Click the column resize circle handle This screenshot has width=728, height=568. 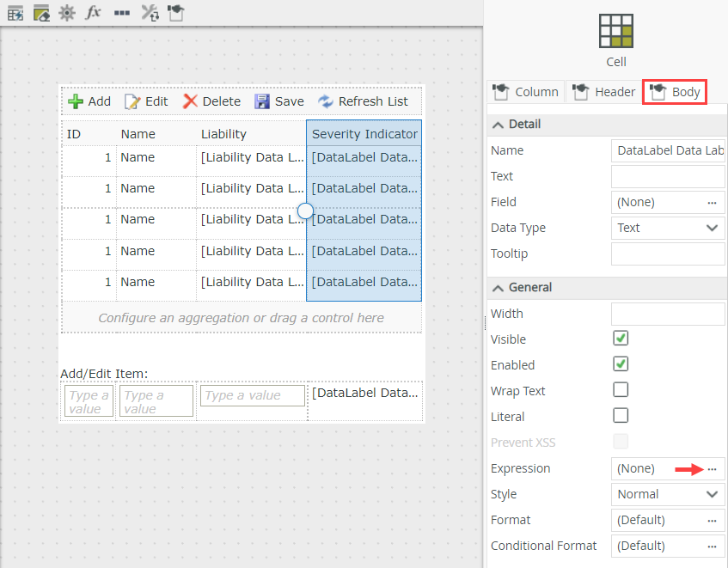coord(305,211)
